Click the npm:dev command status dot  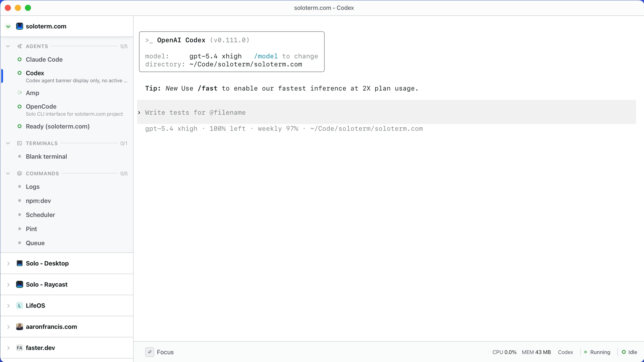point(20,201)
